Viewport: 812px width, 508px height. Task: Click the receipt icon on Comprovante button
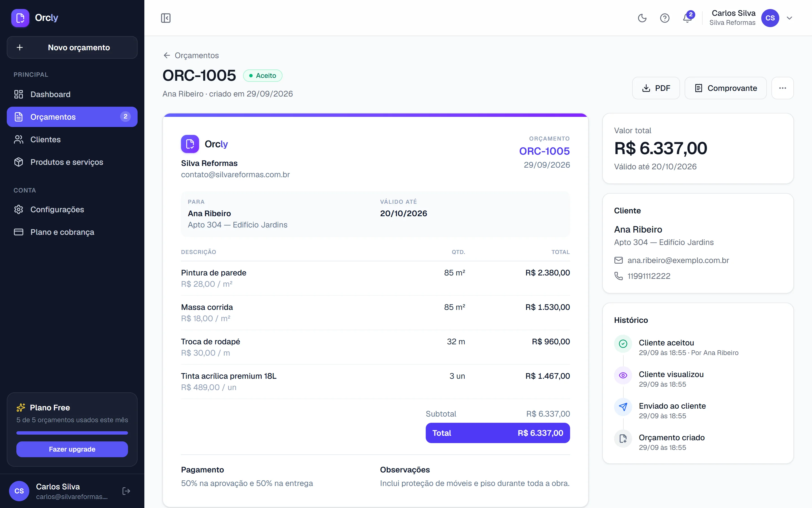(x=698, y=88)
